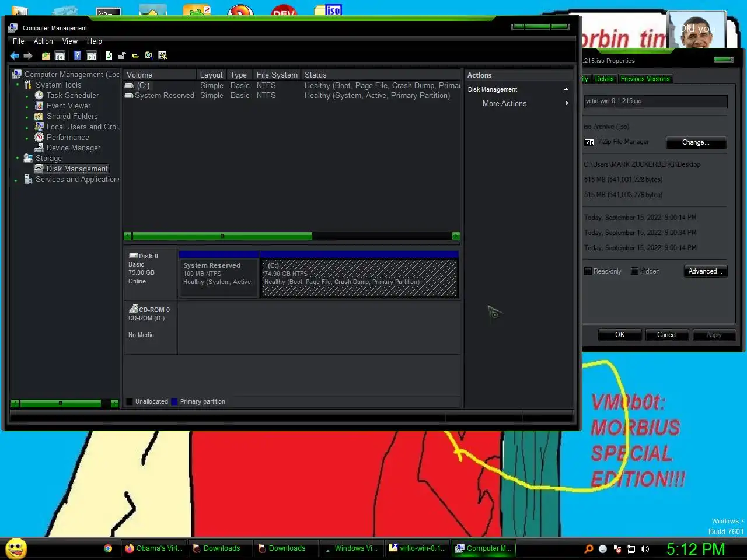Click the folder-with-magnifier toolbar icon

click(x=149, y=55)
